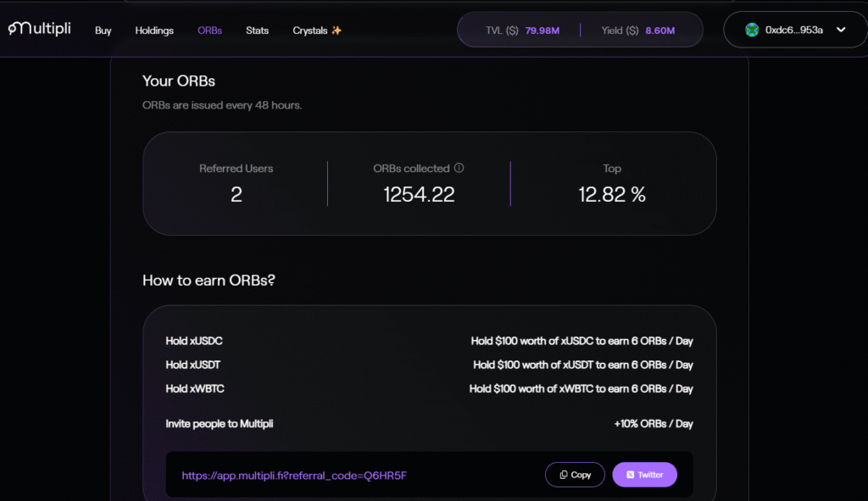Click the Multipli logo in header
The image size is (868, 501).
[39, 29]
